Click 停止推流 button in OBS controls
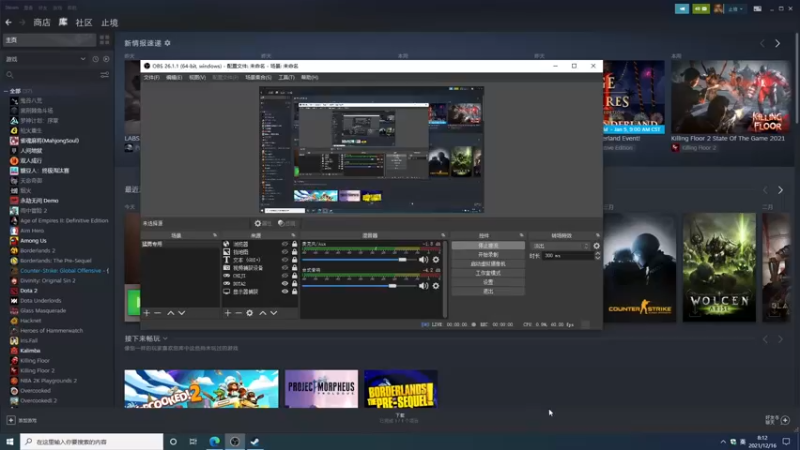 [488, 246]
